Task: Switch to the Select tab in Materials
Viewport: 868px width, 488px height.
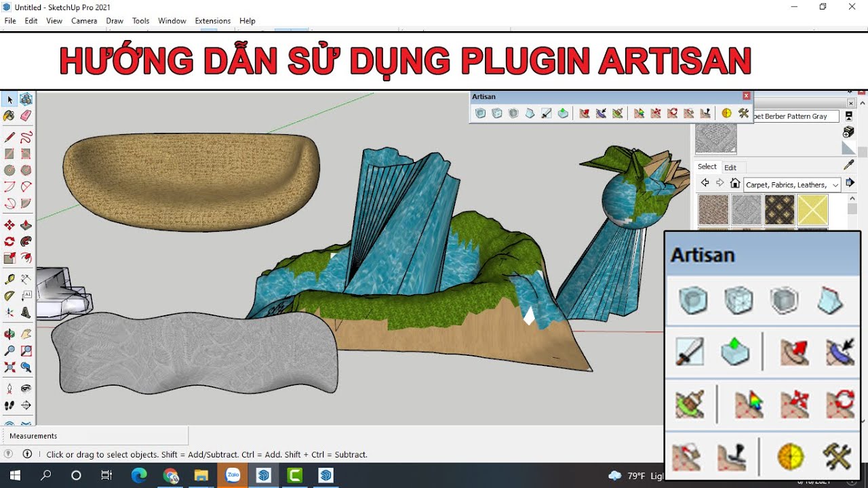Action: [x=707, y=167]
